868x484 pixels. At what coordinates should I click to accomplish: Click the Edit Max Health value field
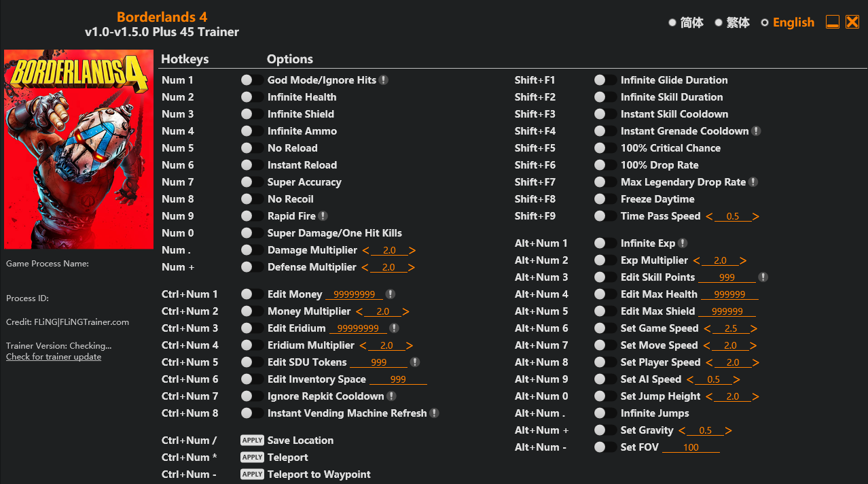[x=729, y=294]
